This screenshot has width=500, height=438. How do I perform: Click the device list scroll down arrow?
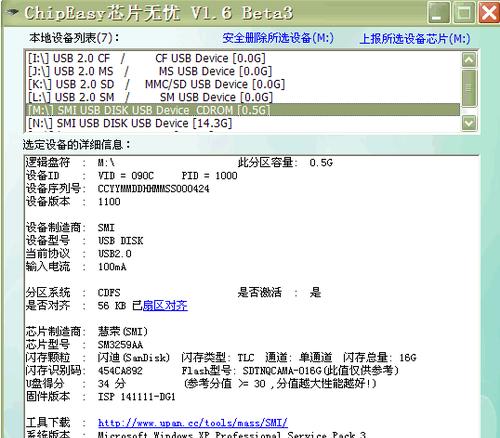coord(469,123)
